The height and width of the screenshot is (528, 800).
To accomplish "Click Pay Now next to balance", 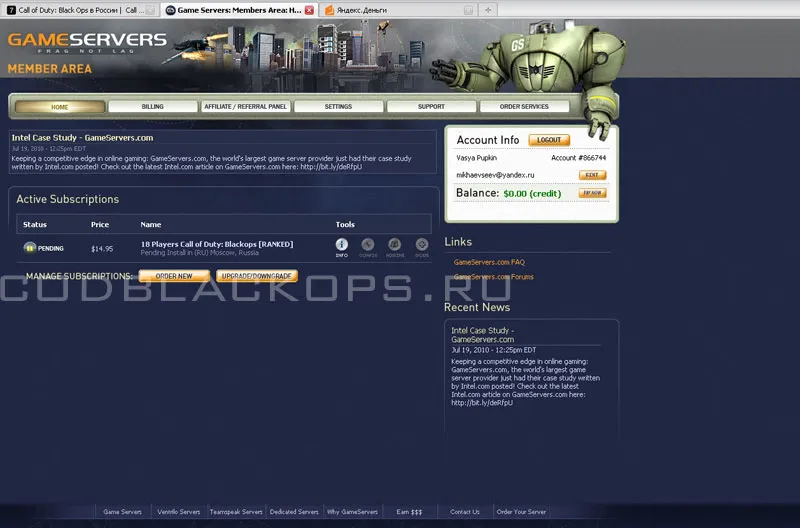I will pos(592,193).
